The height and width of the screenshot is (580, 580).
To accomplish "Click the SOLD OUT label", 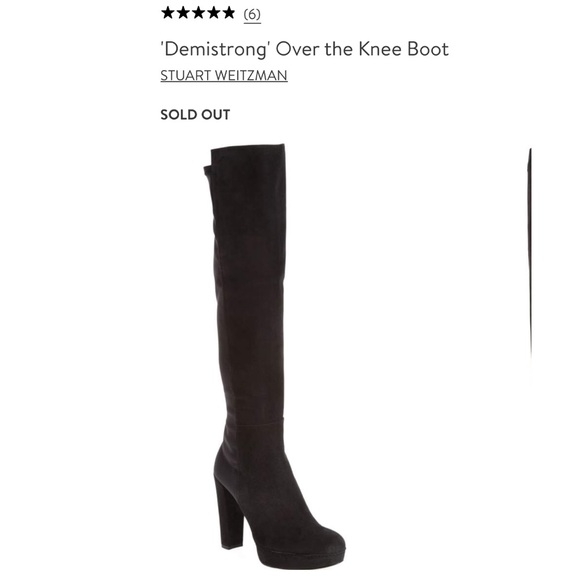I will [x=195, y=115].
